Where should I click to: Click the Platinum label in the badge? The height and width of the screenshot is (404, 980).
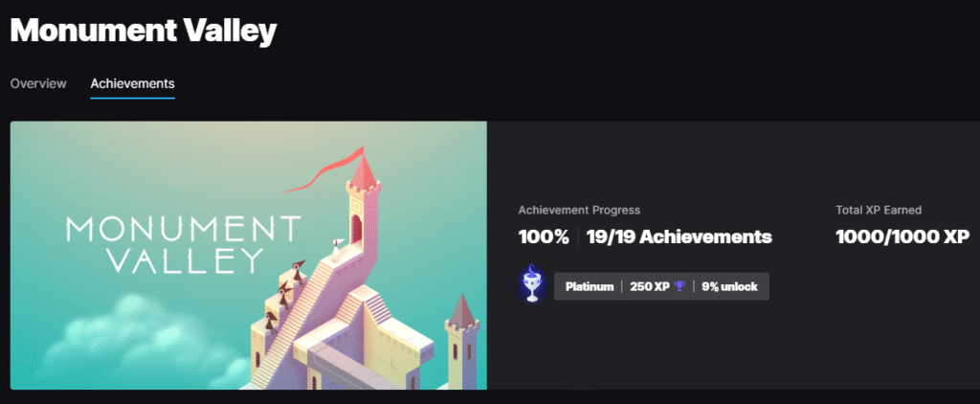tap(590, 287)
